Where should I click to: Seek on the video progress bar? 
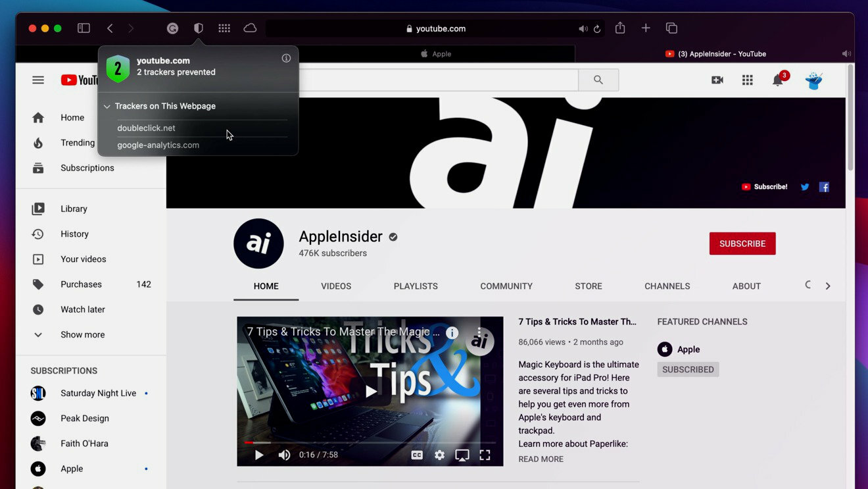tap(370, 442)
